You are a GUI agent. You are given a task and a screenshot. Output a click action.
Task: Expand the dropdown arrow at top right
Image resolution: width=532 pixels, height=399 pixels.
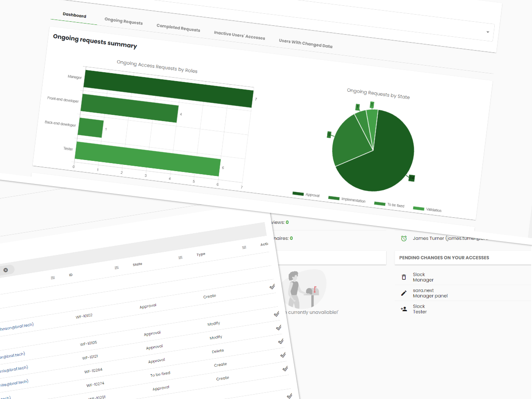[x=488, y=32]
